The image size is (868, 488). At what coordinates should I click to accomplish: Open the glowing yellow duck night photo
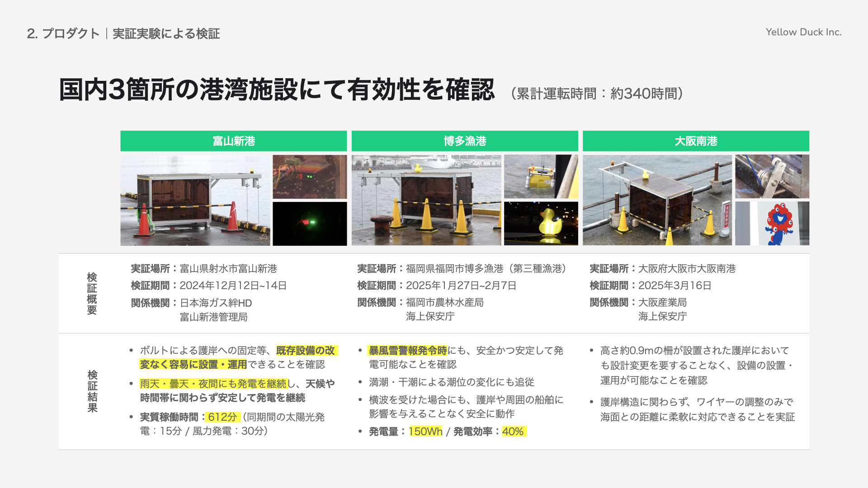point(541,224)
